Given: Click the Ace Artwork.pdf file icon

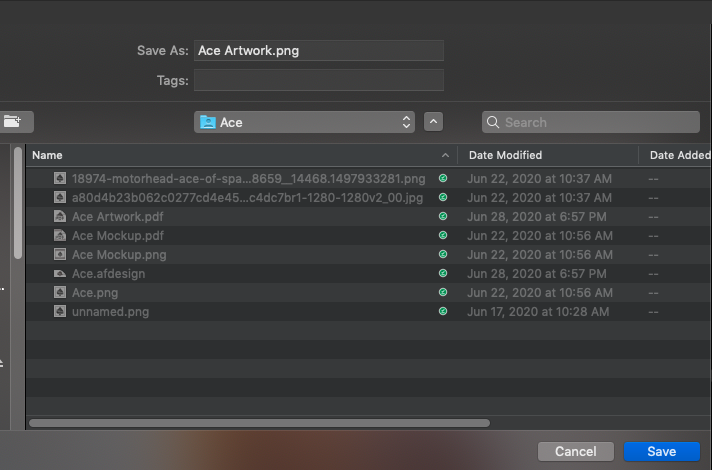Looking at the screenshot, I should pos(59,216).
